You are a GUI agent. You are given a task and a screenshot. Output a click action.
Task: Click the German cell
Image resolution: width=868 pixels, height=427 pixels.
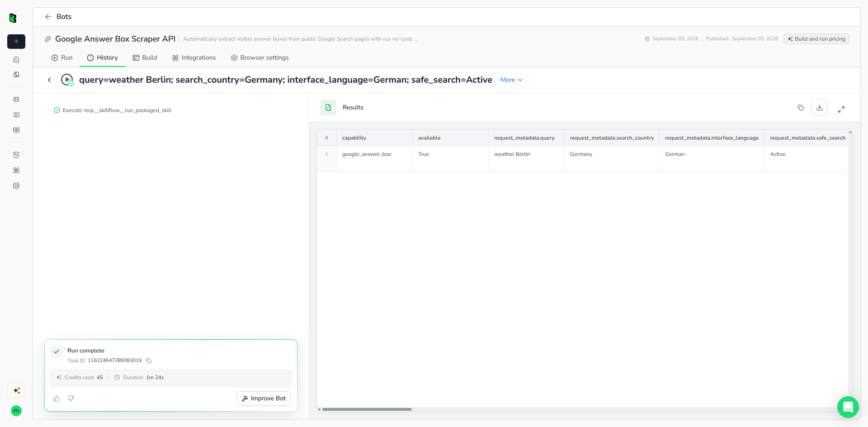pyautogui.click(x=712, y=159)
